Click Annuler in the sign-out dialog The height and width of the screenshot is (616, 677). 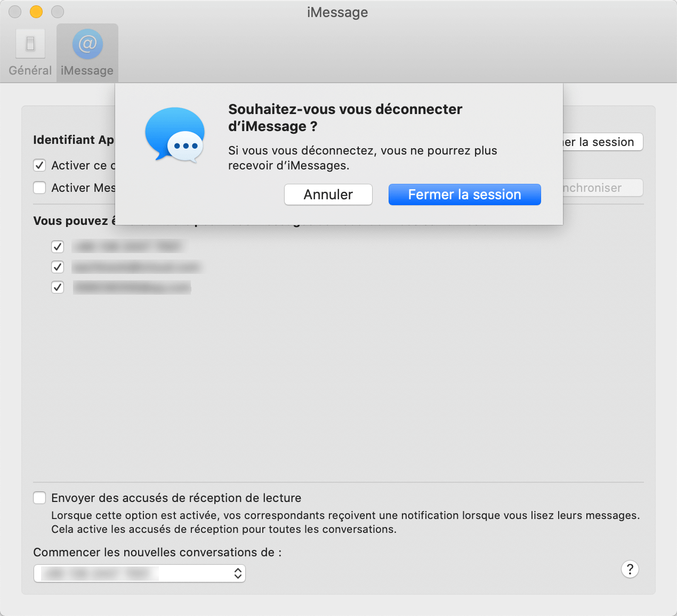tap(328, 194)
